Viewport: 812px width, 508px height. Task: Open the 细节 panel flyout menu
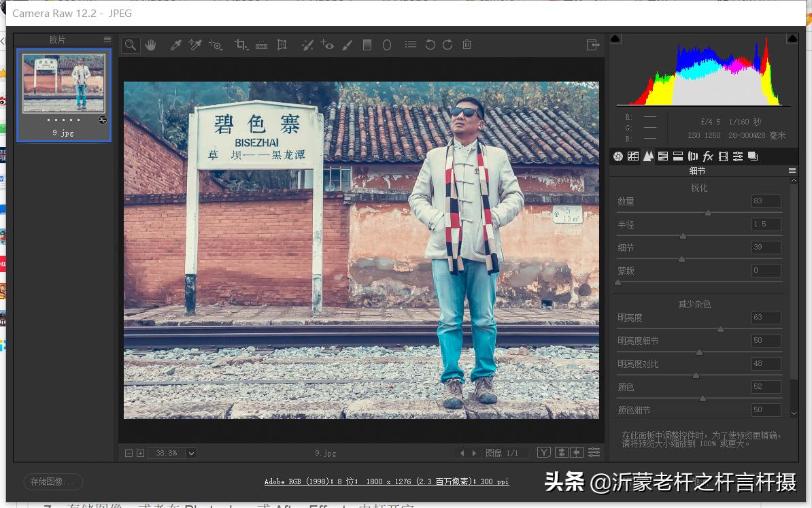[x=791, y=171]
